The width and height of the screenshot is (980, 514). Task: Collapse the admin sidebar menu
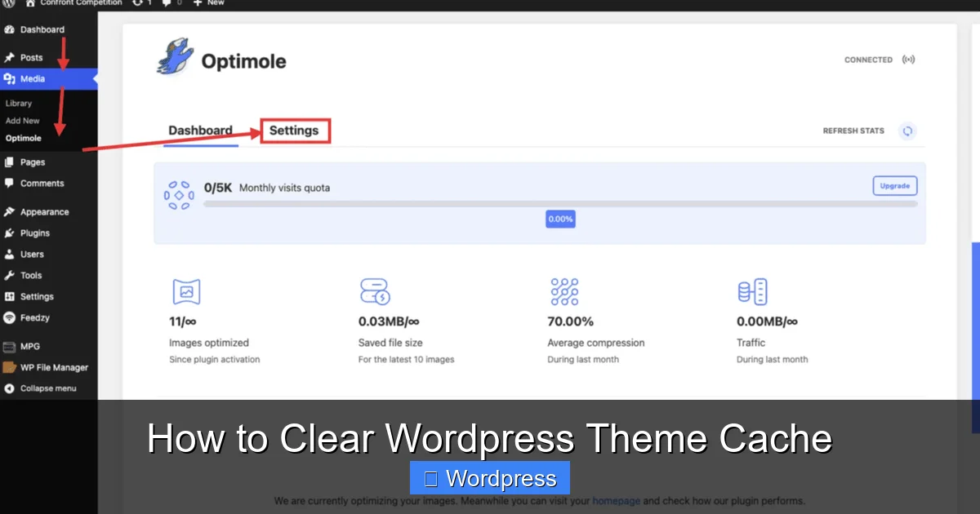(48, 389)
